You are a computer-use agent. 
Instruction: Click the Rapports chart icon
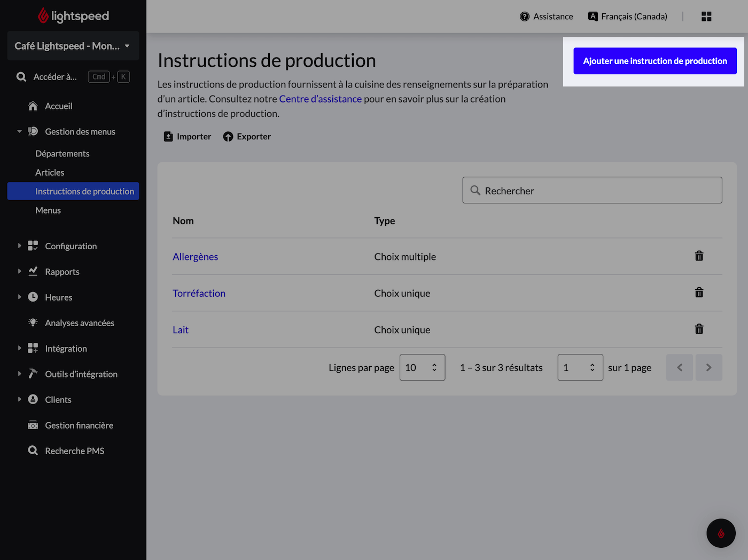tap(33, 271)
